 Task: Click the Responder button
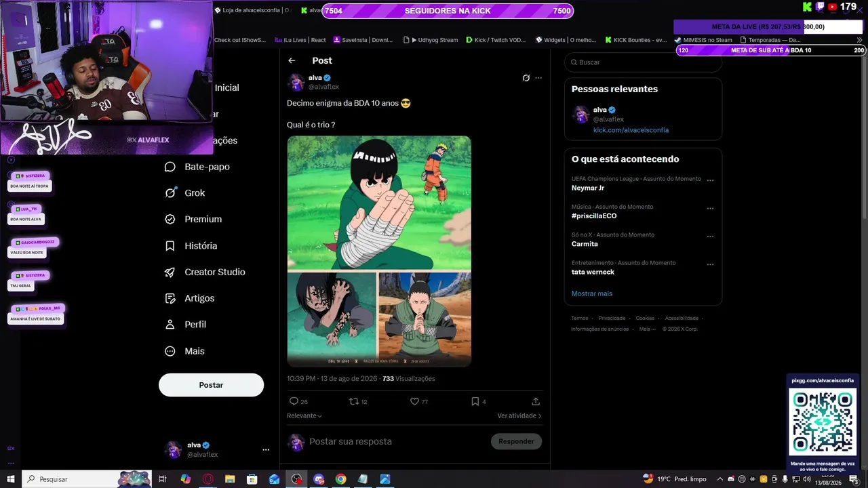(516, 441)
